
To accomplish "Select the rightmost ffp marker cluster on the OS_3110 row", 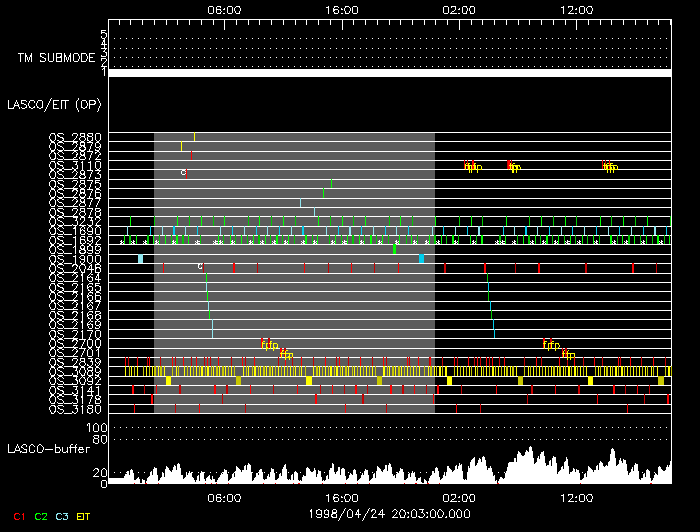I will pos(609,166).
